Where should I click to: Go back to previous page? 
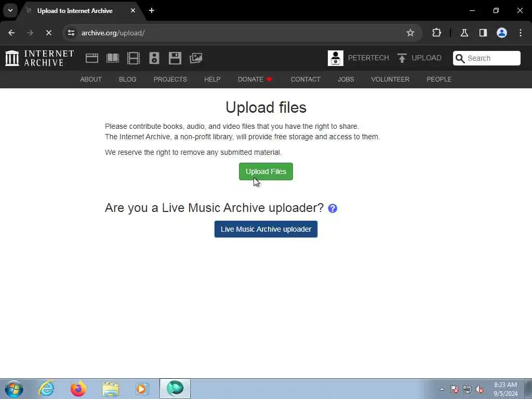click(x=11, y=33)
